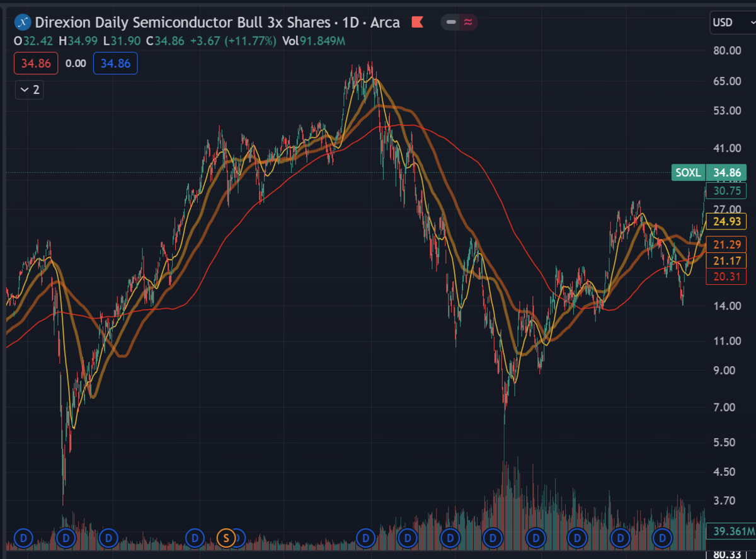Click the 53.00 price scale value
The height and width of the screenshot is (559, 756).
click(726, 111)
